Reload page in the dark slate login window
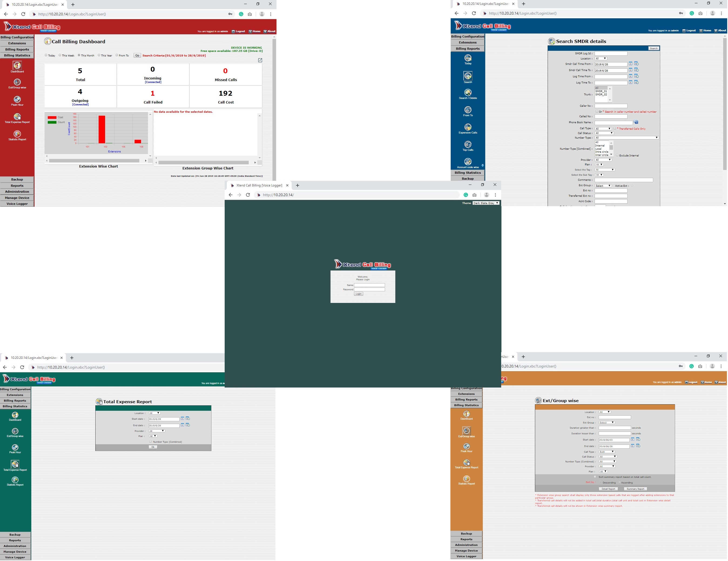Screen dimensions: 728x561 click(248, 195)
